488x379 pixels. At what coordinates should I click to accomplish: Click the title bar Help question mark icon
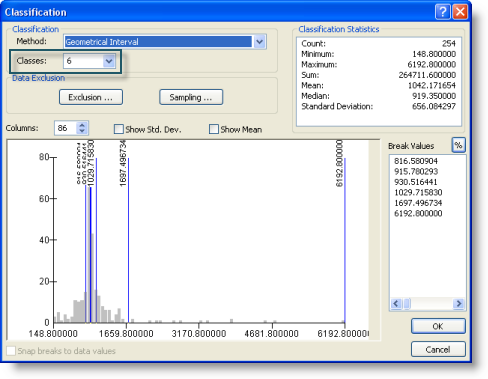click(x=443, y=12)
